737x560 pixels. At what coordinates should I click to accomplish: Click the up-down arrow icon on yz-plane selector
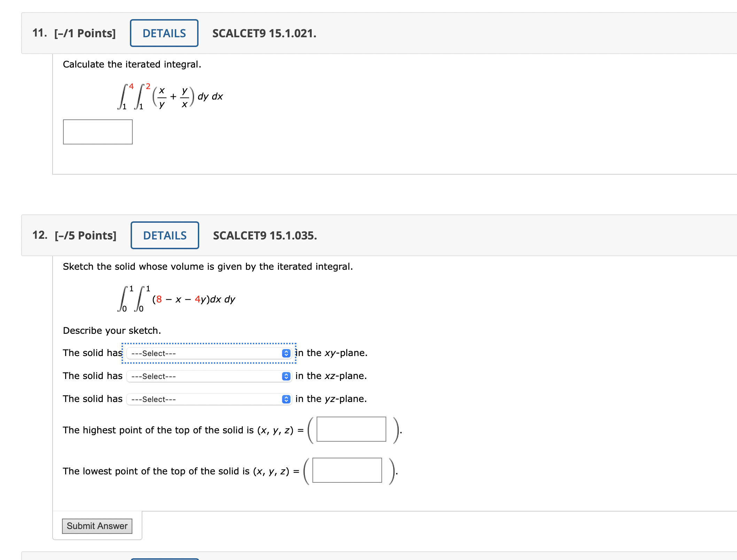coord(286,399)
